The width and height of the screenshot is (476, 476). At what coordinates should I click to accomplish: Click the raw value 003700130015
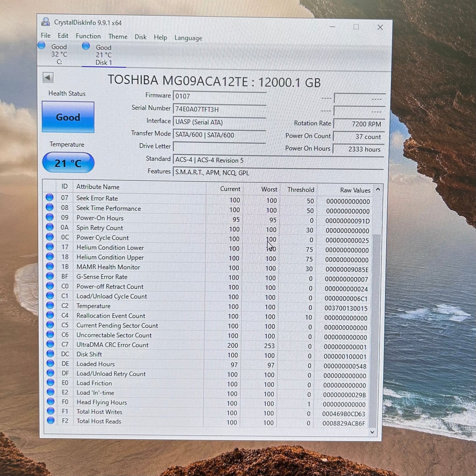coord(346,308)
